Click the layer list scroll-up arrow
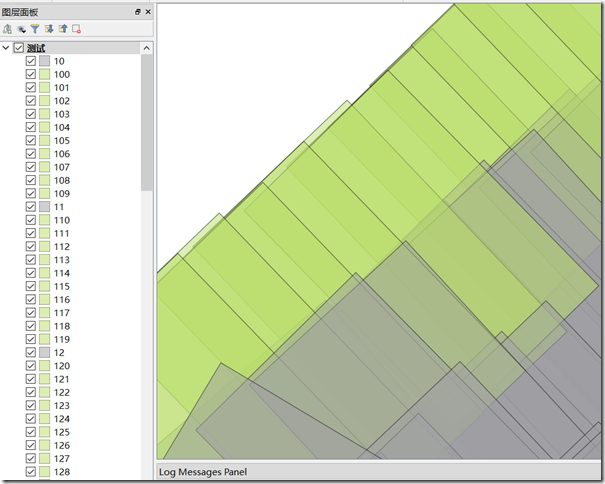The height and width of the screenshot is (484, 605). (147, 48)
